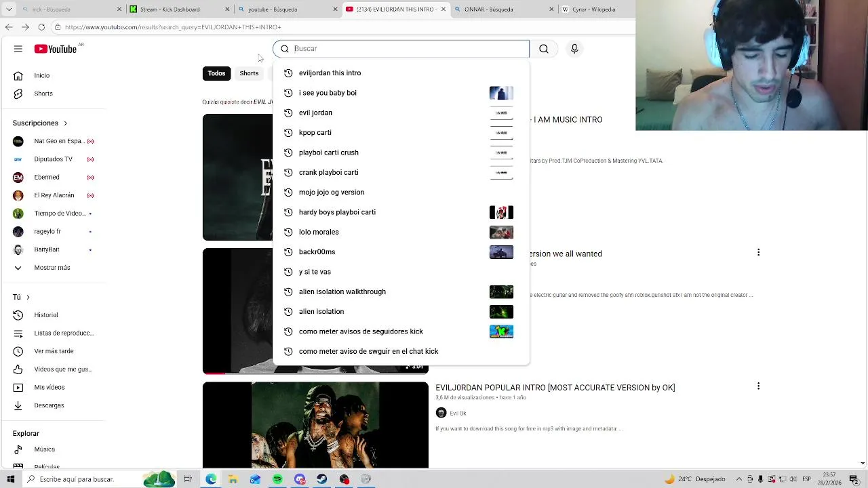The width and height of the screenshot is (868, 488).
Task: Open Tiempo de Videojuegos channel
Action: click(53, 213)
